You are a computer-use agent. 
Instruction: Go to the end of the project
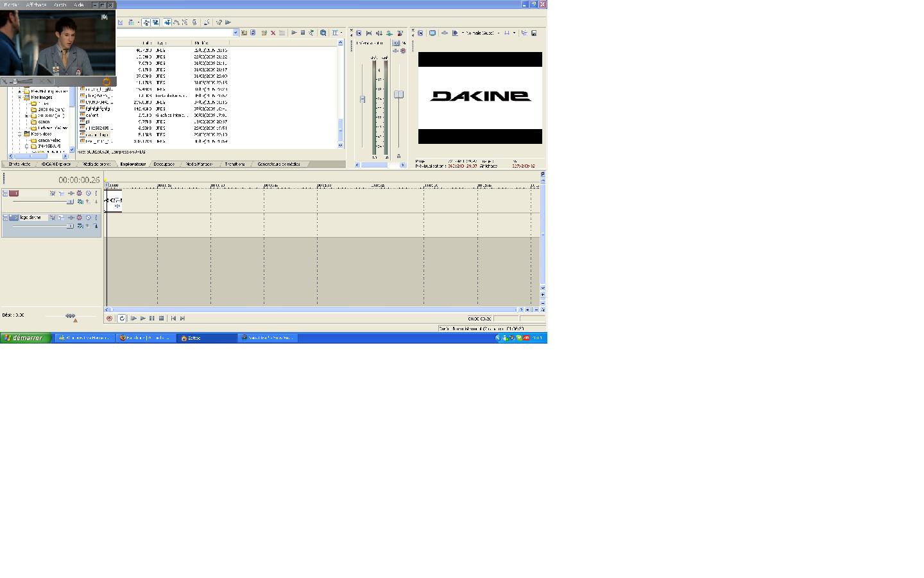coord(182,318)
